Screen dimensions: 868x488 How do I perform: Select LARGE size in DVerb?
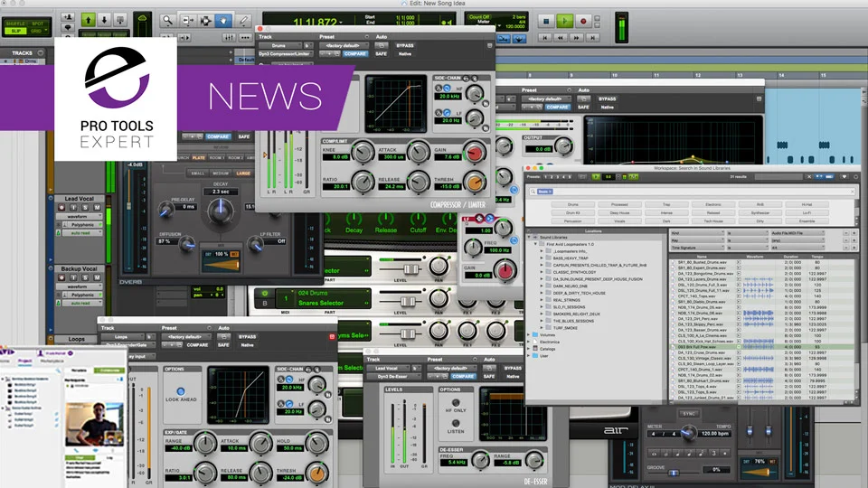click(x=243, y=174)
